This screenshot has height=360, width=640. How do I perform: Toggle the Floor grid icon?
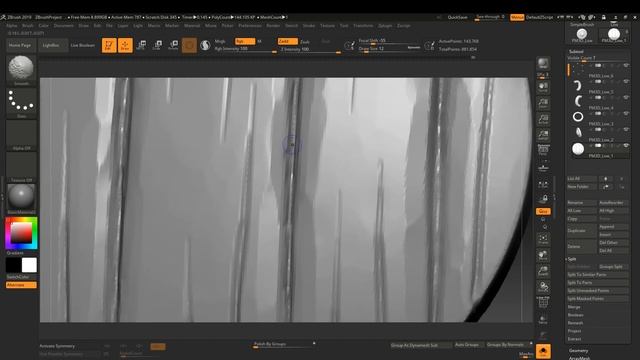tap(543, 167)
